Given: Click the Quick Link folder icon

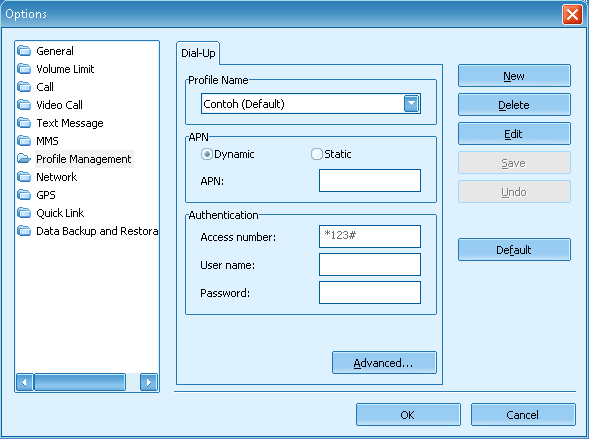Looking at the screenshot, I should pos(24,213).
